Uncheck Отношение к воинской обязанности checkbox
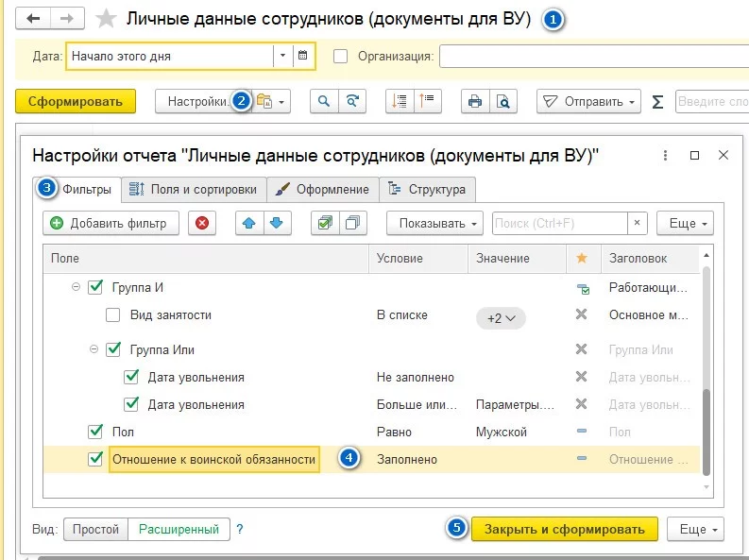 click(x=95, y=459)
